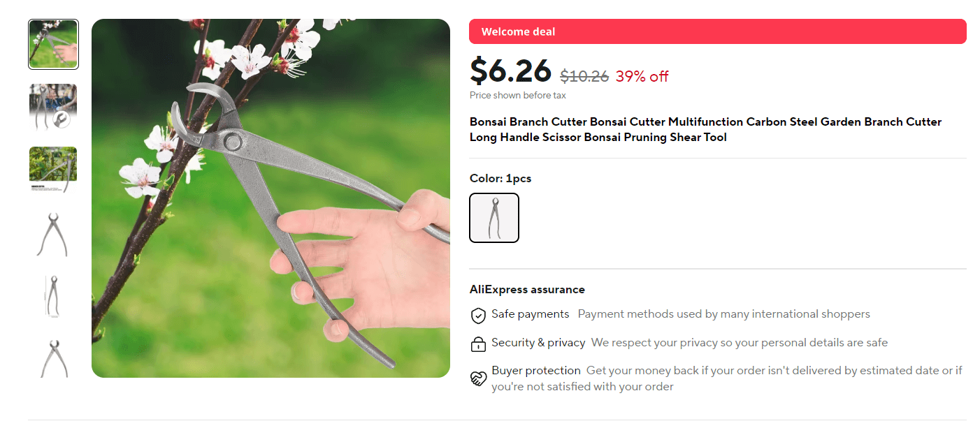Click the Buyer protection handshake icon
The image size is (980, 435).
(478, 378)
